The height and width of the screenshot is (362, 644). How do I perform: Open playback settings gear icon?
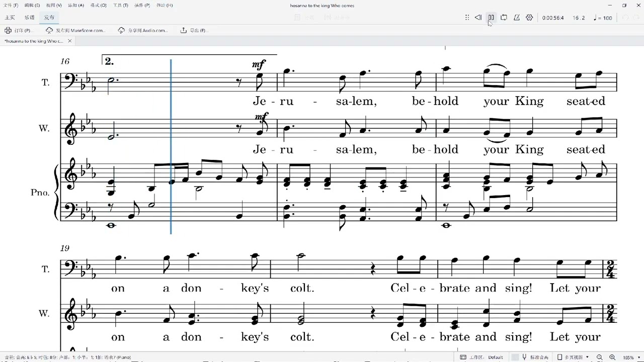coord(529,18)
